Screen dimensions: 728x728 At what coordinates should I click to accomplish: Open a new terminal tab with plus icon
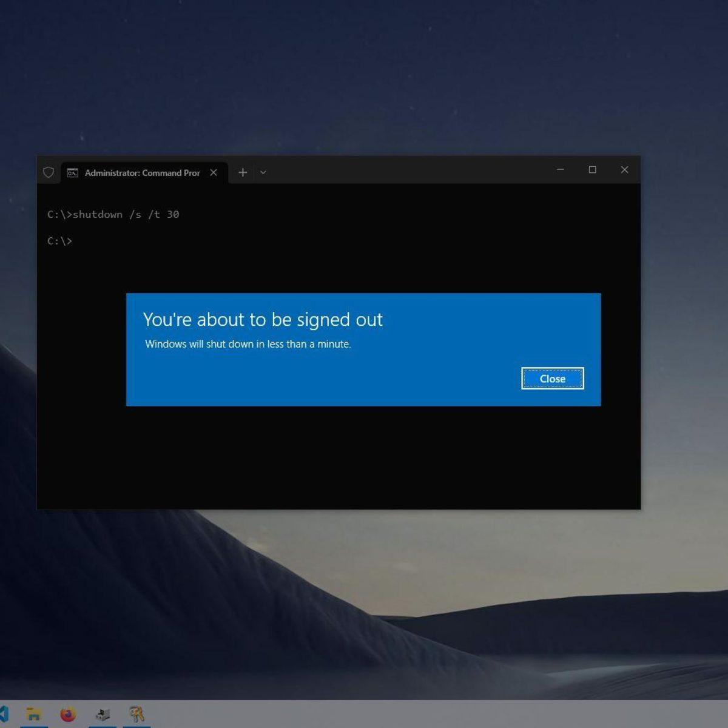[x=243, y=172]
